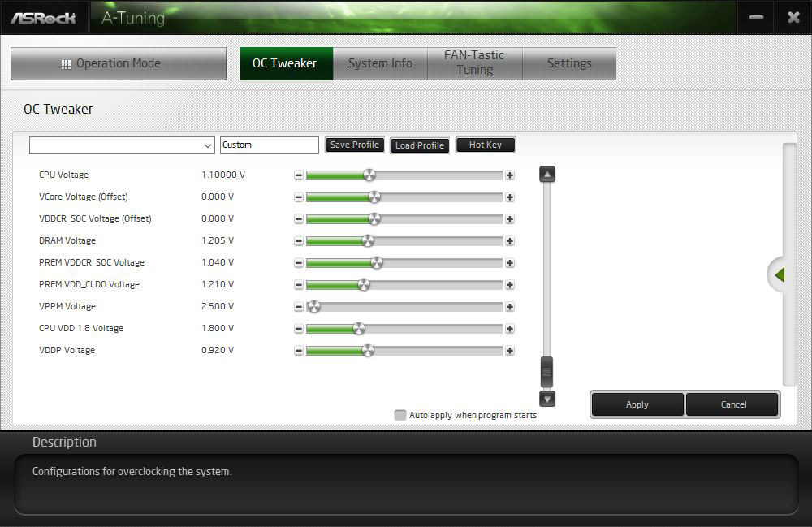Click the VDDP Voltage slider handle
Screen dimensions: 812x527
(367, 351)
